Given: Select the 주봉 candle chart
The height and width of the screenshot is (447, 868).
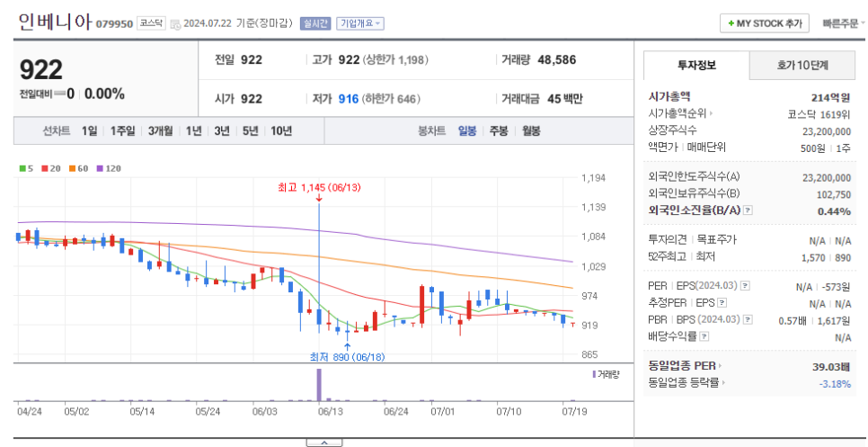Looking at the screenshot, I should point(498,131).
